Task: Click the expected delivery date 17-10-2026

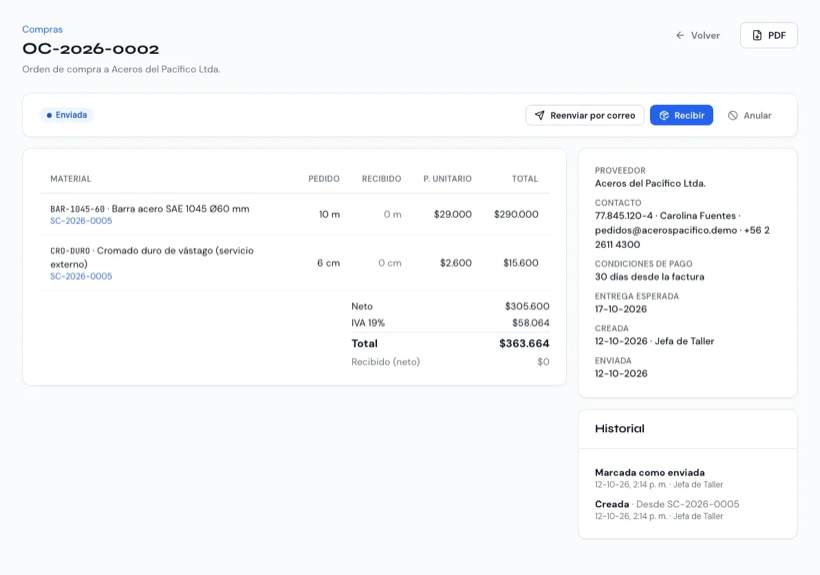Action: tap(621, 309)
